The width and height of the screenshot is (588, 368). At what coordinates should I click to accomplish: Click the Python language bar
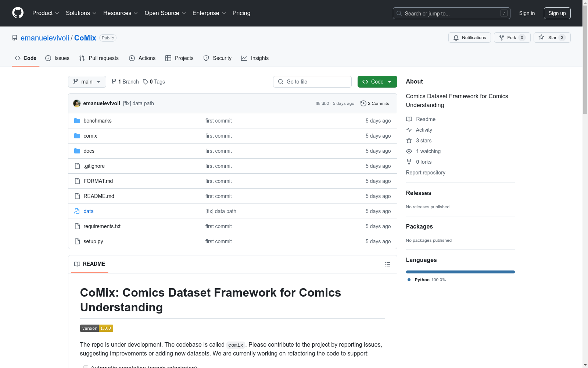pos(460,272)
